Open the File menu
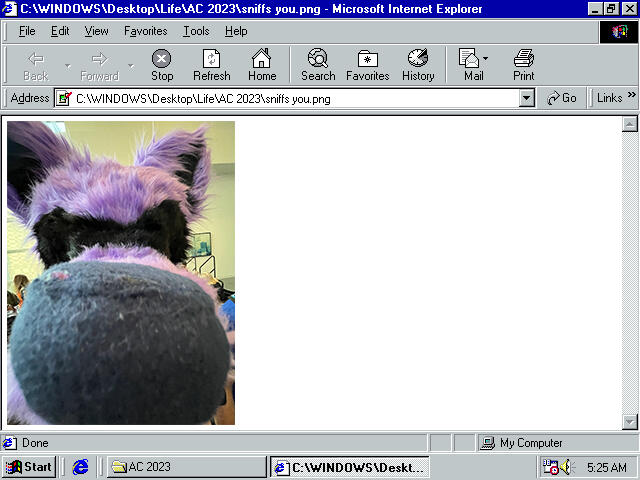 point(27,31)
